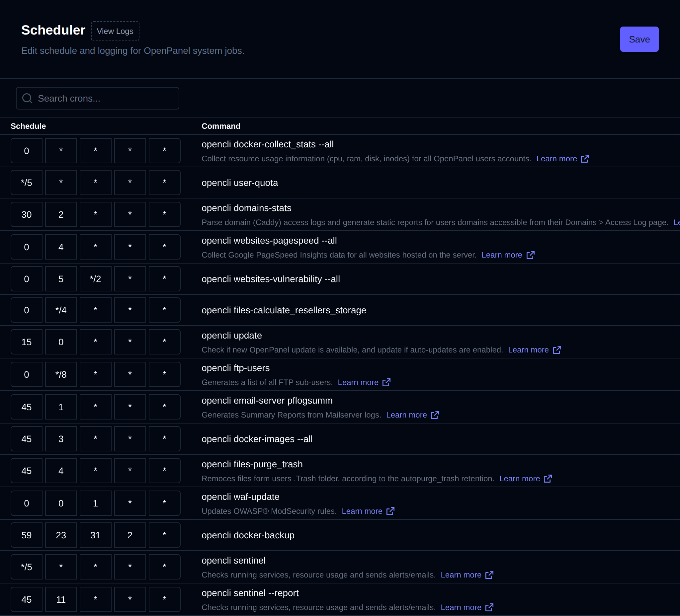The height and width of the screenshot is (616, 680).
Task: Select the 'opencli docker-backup' command text
Action: [x=248, y=535]
